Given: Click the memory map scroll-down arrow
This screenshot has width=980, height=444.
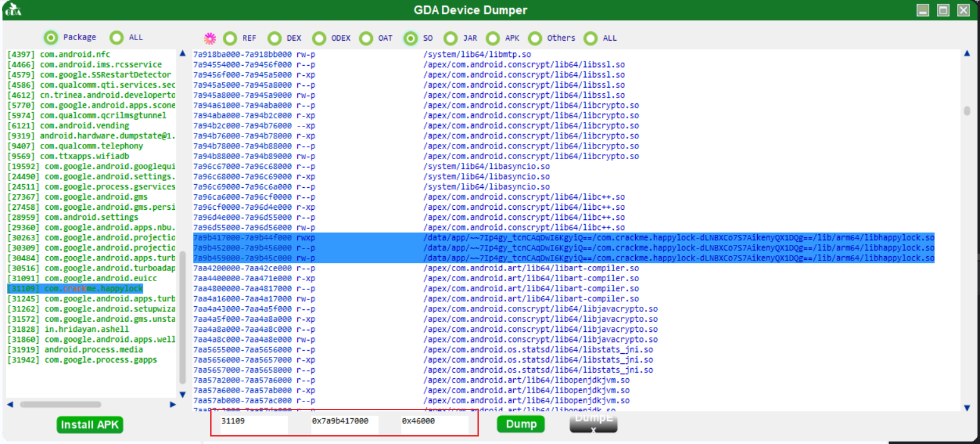Looking at the screenshot, I should (x=967, y=408).
